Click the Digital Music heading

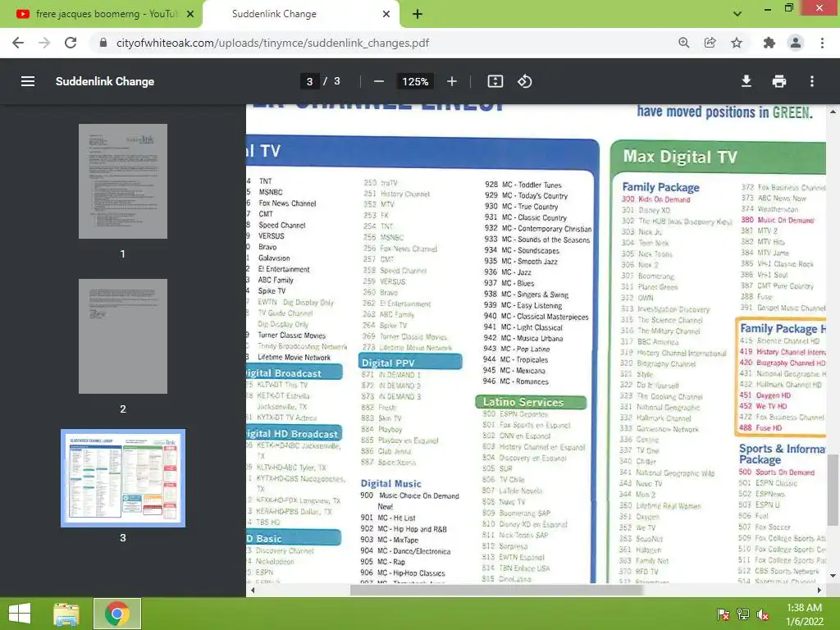pos(390,483)
